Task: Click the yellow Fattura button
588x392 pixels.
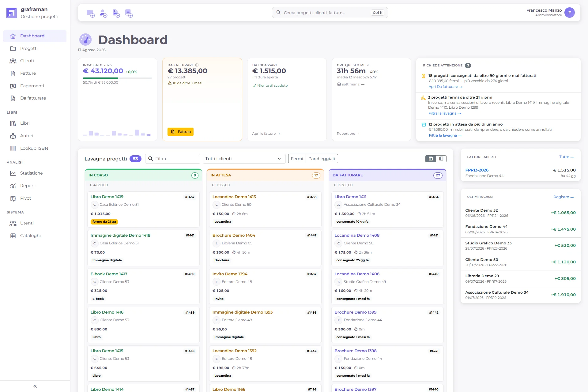Action: point(180,132)
